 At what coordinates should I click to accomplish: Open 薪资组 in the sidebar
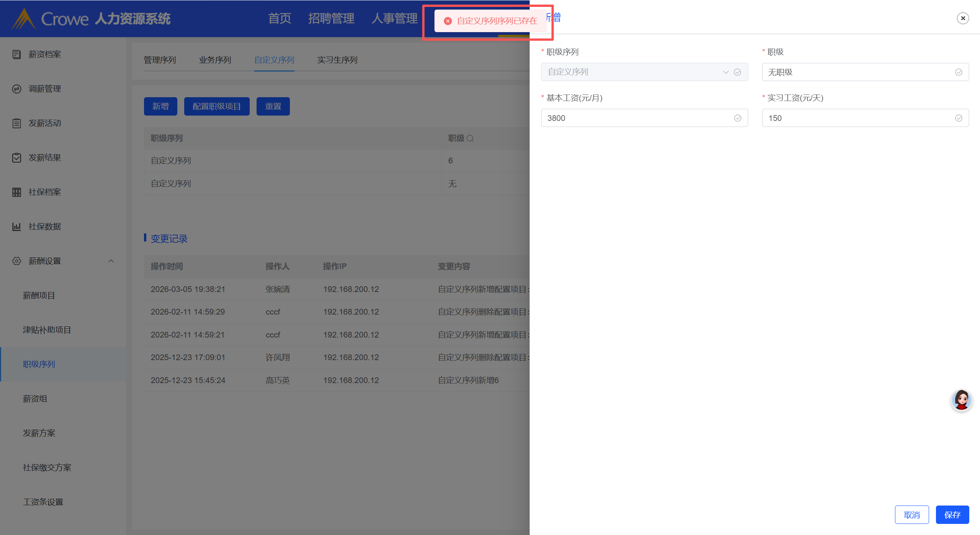coord(35,399)
